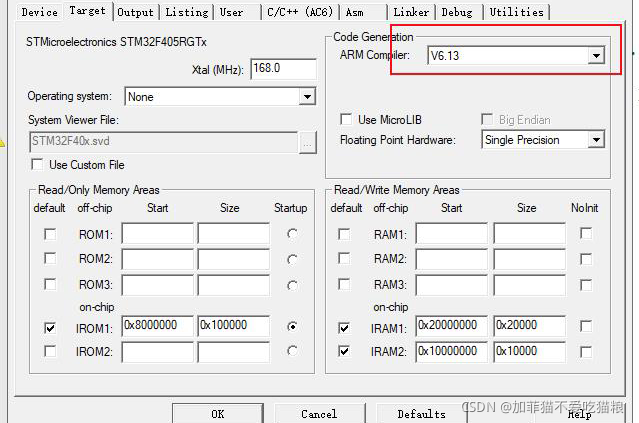Click the IRAM2 Start address field

pyautogui.click(x=452, y=352)
